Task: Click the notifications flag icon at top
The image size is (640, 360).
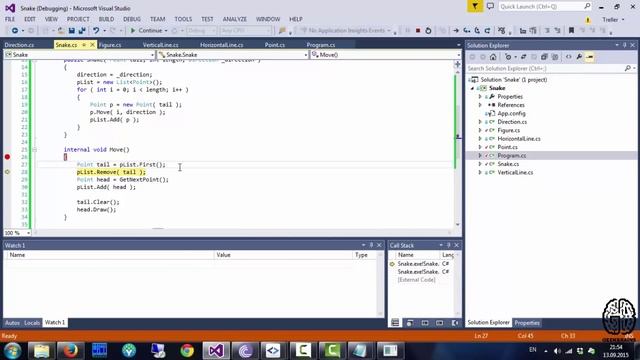Action: (x=475, y=7)
